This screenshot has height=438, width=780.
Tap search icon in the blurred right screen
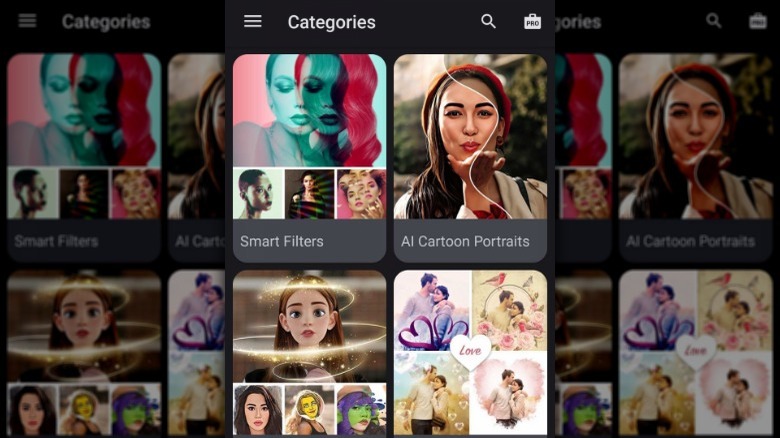pyautogui.click(x=714, y=21)
